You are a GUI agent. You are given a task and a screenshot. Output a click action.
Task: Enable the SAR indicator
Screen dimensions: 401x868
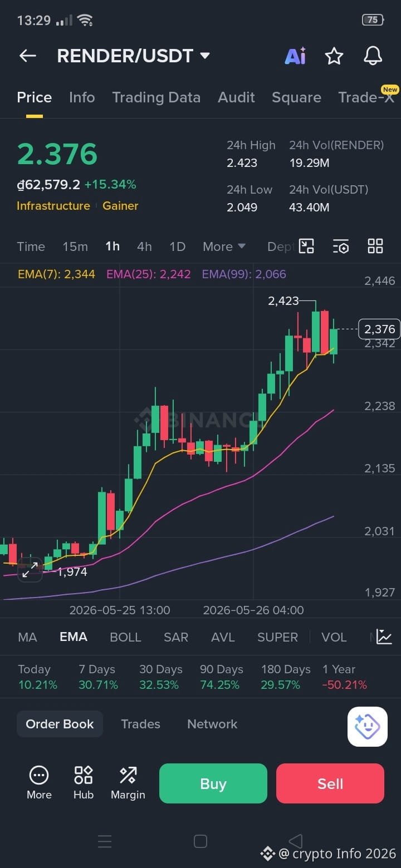(176, 637)
